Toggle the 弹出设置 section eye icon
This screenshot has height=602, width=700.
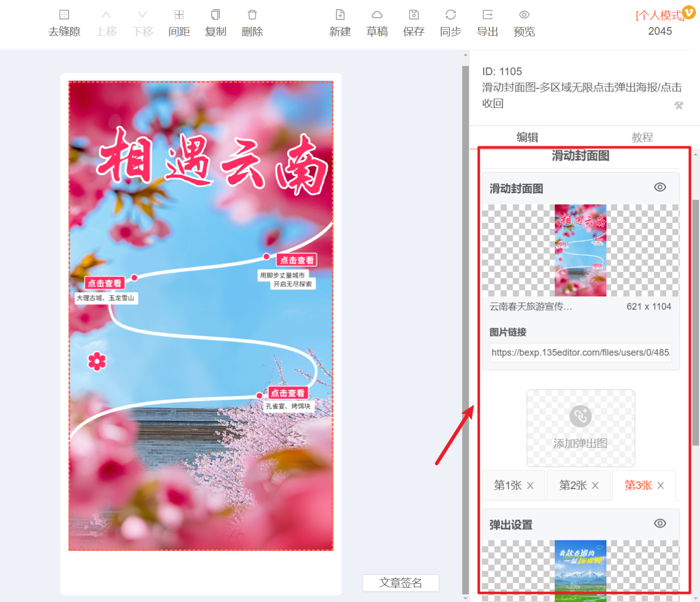point(660,524)
